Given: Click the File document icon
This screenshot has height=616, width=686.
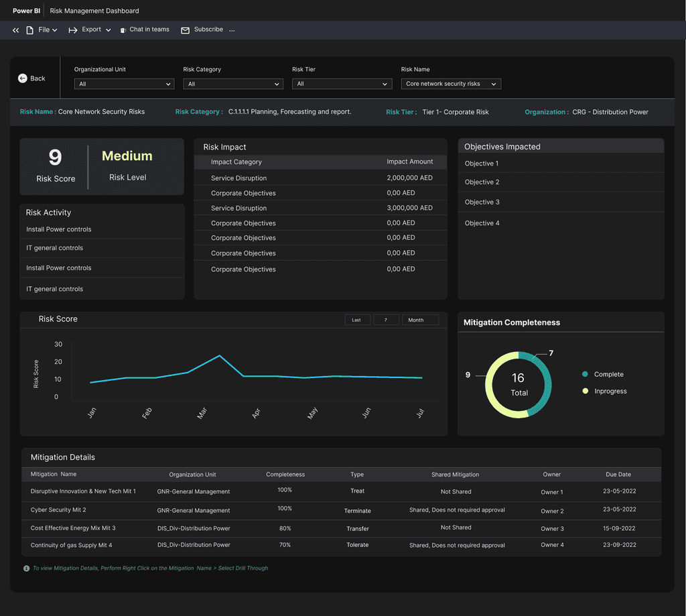Looking at the screenshot, I should (29, 30).
